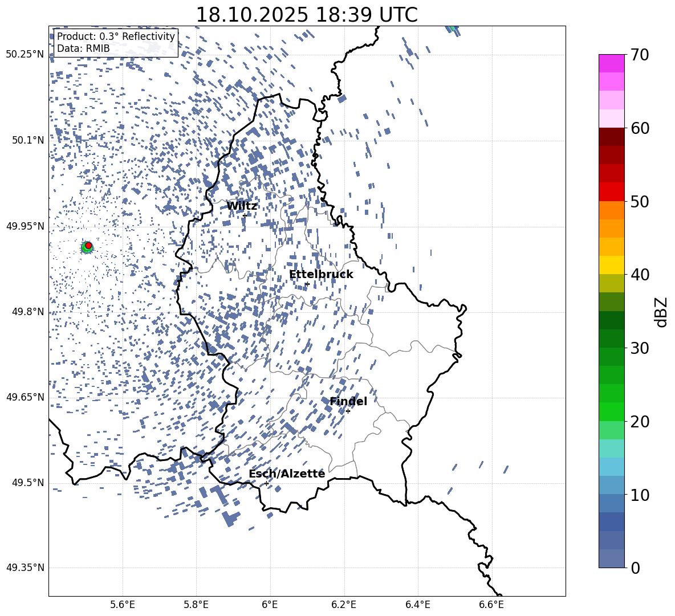Click the colorbar tick label 70
The image size is (675, 616).
(x=639, y=55)
